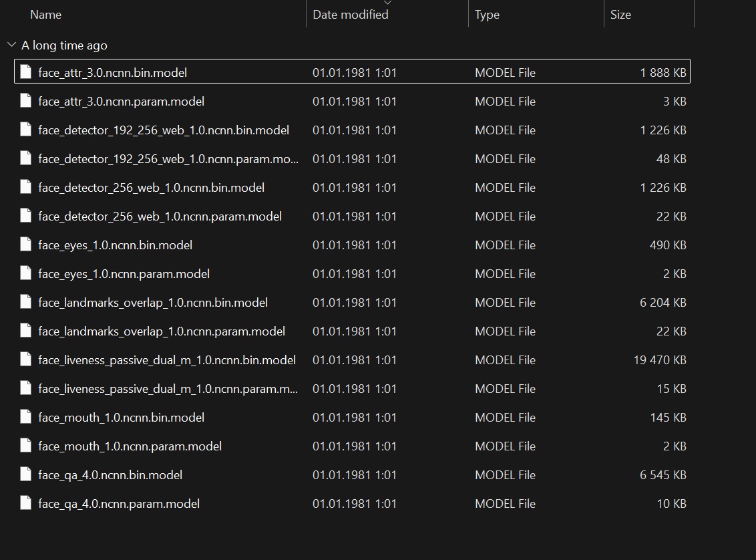756x560 pixels.
Task: Click the Type column header
Action: coord(487,14)
